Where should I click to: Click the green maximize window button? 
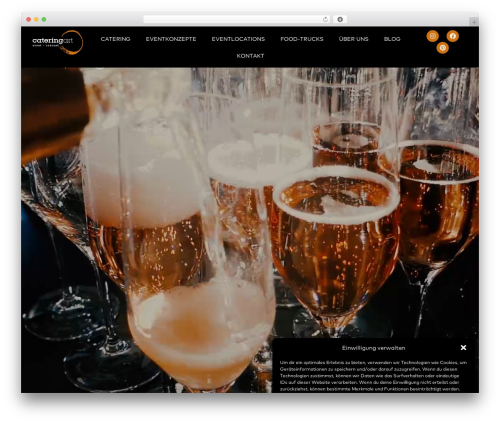click(44, 19)
